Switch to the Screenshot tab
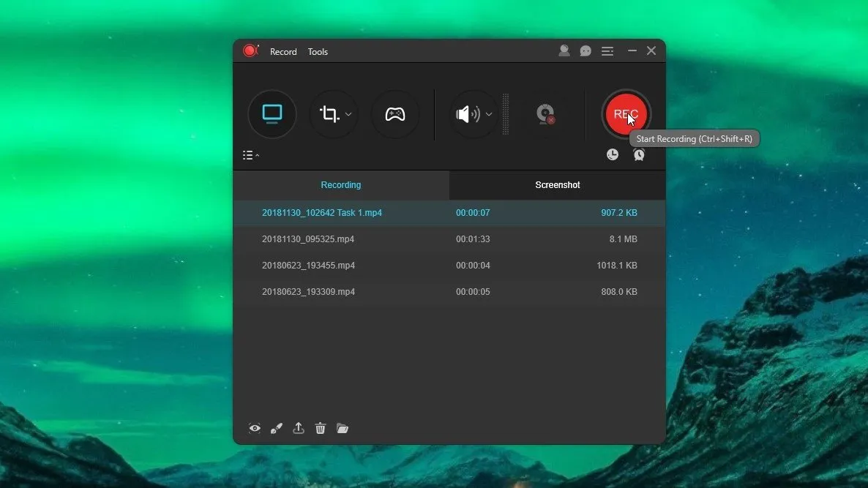The width and height of the screenshot is (868, 488). 557,185
